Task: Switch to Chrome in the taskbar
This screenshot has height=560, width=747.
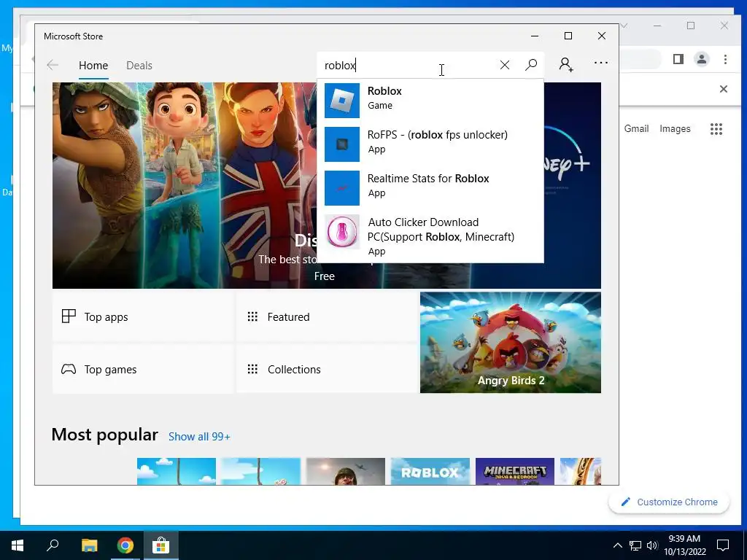Action: [125, 545]
